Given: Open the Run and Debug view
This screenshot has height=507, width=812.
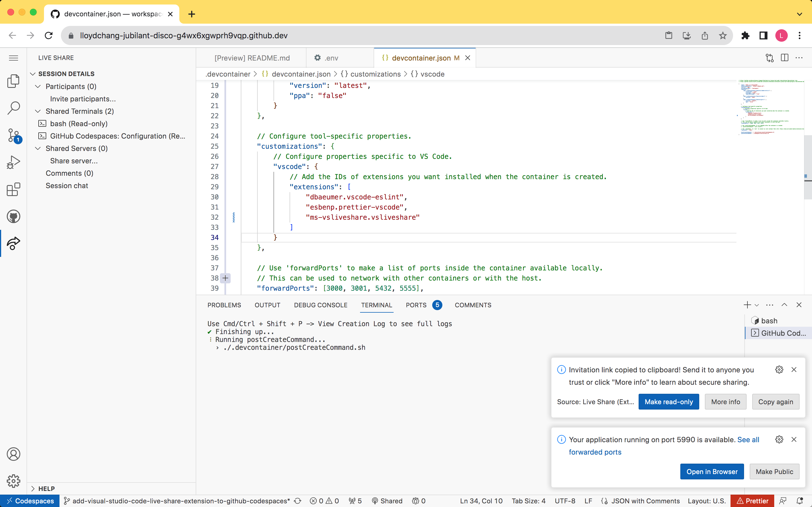Looking at the screenshot, I should click(x=14, y=162).
